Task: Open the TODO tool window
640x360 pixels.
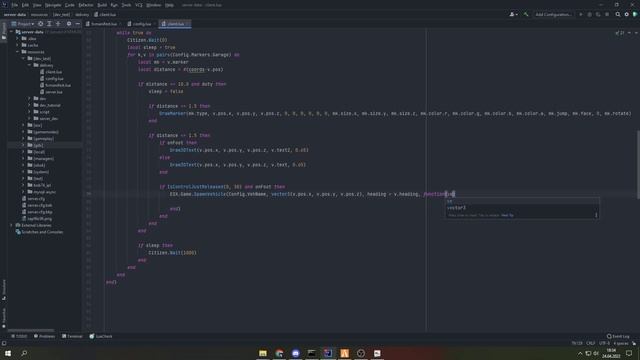Action: point(19,336)
